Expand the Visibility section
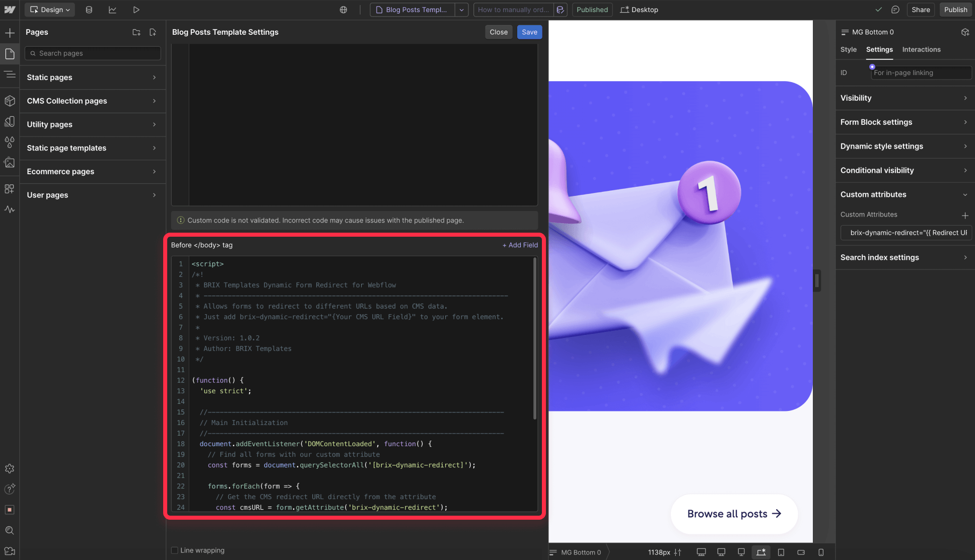 904,98
